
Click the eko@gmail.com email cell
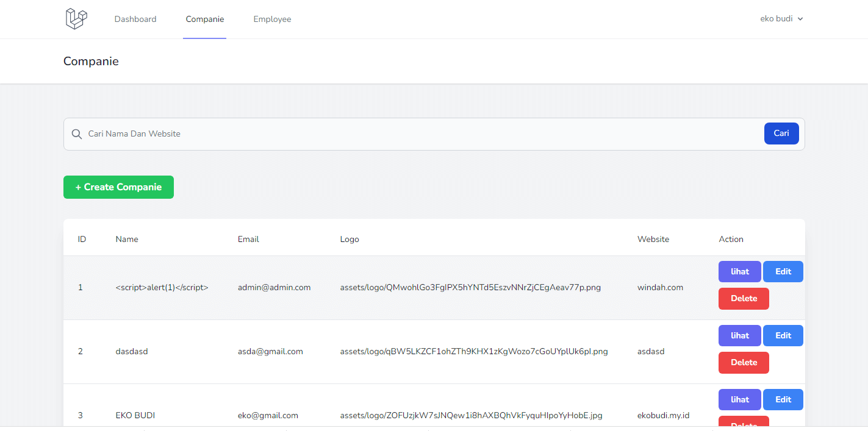(x=268, y=416)
